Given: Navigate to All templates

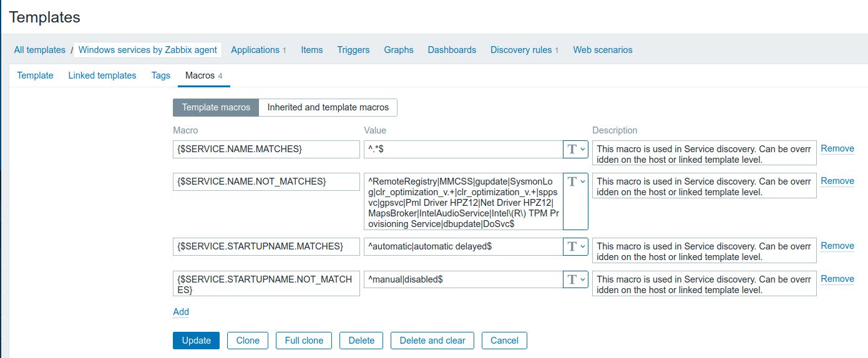Looking at the screenshot, I should coord(40,50).
